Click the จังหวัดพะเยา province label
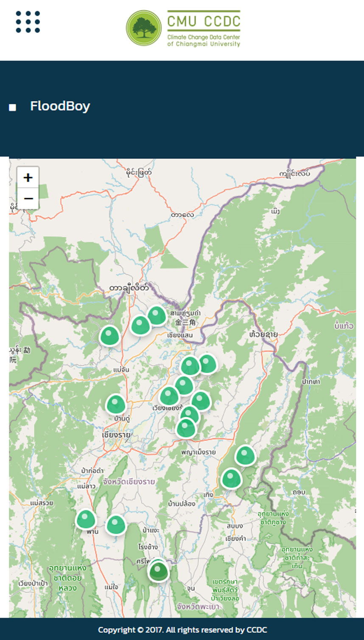This screenshot has width=364, height=640. [197, 606]
